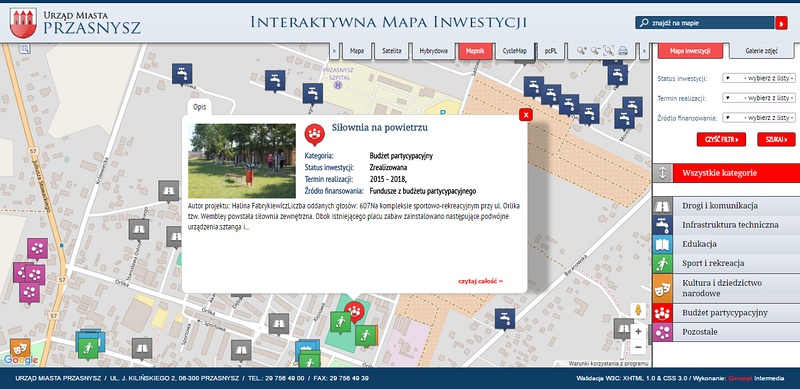Screen dimensions: 800x389
Task: Select Kultura i dziedzictwo narodowe category
Action: point(726,288)
